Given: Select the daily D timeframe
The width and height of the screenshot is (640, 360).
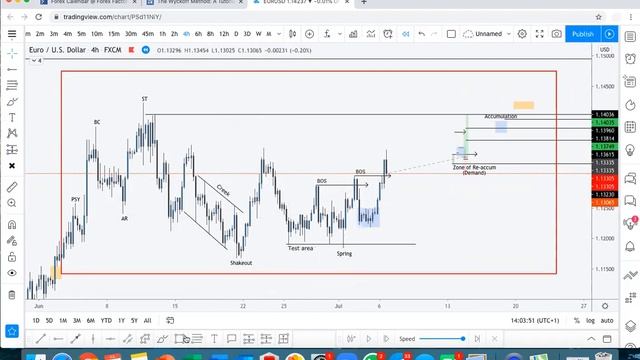Looking at the screenshot, I should point(236,34).
